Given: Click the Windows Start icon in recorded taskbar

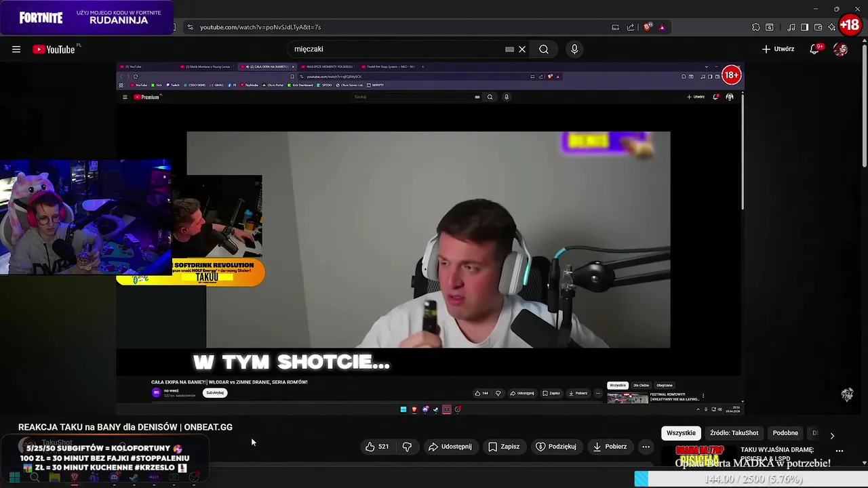Looking at the screenshot, I should coord(403,409).
